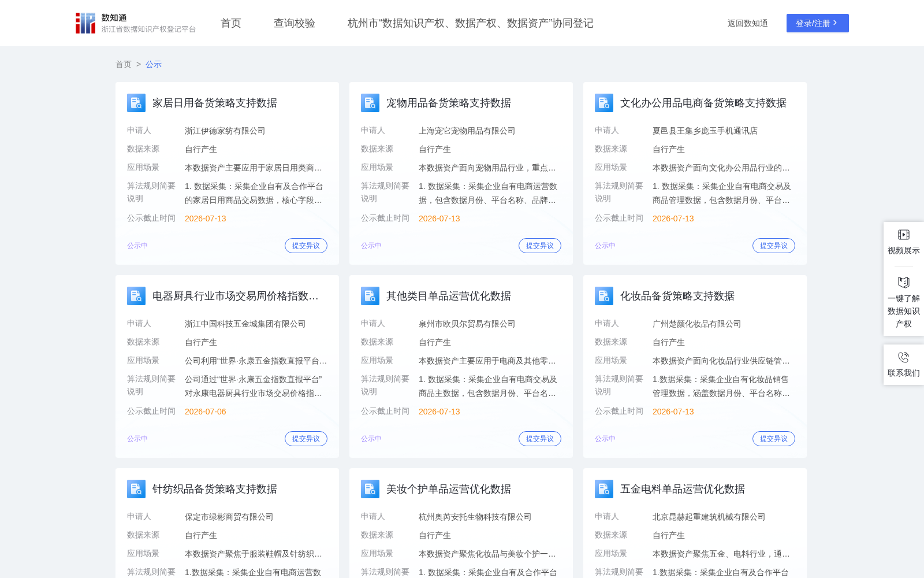
Task: Open title 电器厨具行业市场交易周价格指数…
Action: click(x=236, y=296)
